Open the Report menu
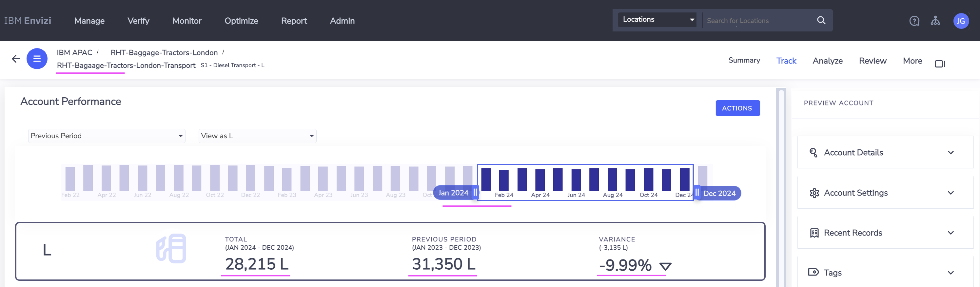The image size is (980, 287). pos(294,21)
